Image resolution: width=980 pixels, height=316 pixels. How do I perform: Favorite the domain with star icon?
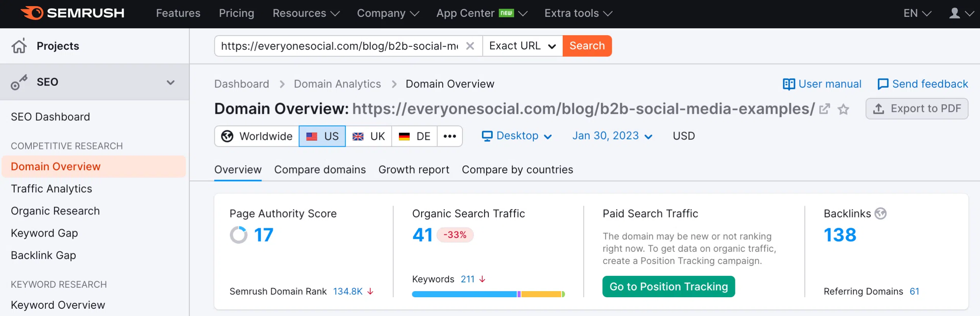pyautogui.click(x=843, y=109)
